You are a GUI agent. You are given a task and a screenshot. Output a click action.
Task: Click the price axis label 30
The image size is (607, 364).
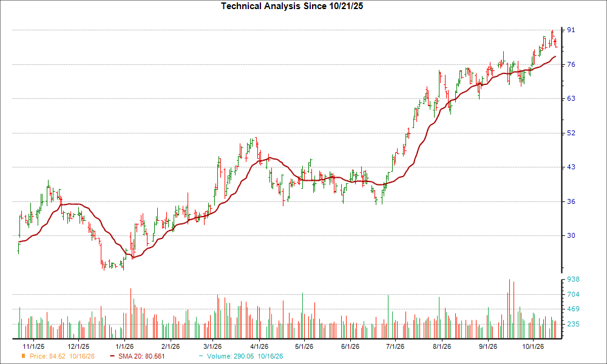[571, 235]
